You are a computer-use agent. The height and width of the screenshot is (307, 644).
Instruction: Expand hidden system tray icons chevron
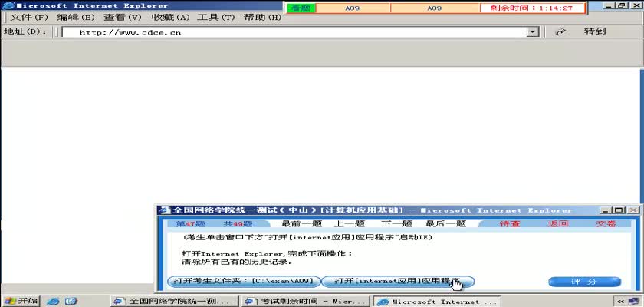click(x=620, y=302)
